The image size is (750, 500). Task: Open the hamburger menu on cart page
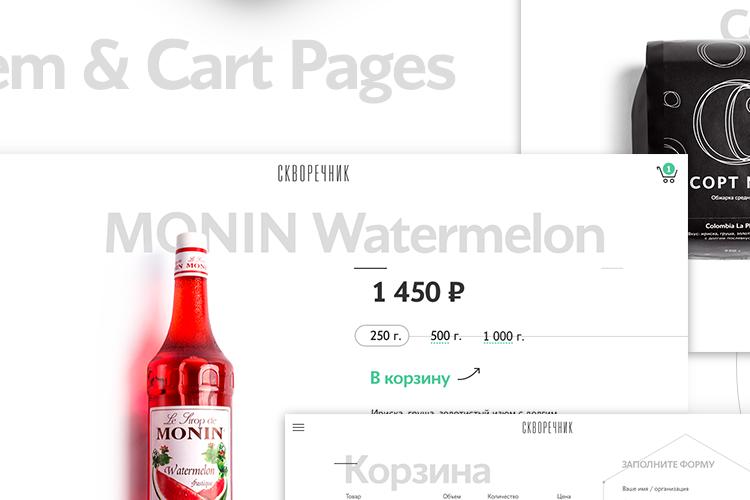[x=298, y=427]
